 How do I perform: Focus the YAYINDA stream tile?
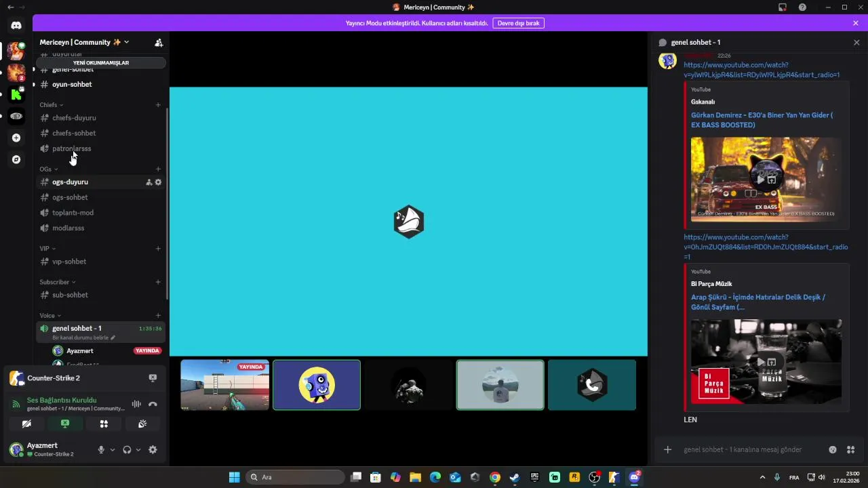tap(225, 385)
